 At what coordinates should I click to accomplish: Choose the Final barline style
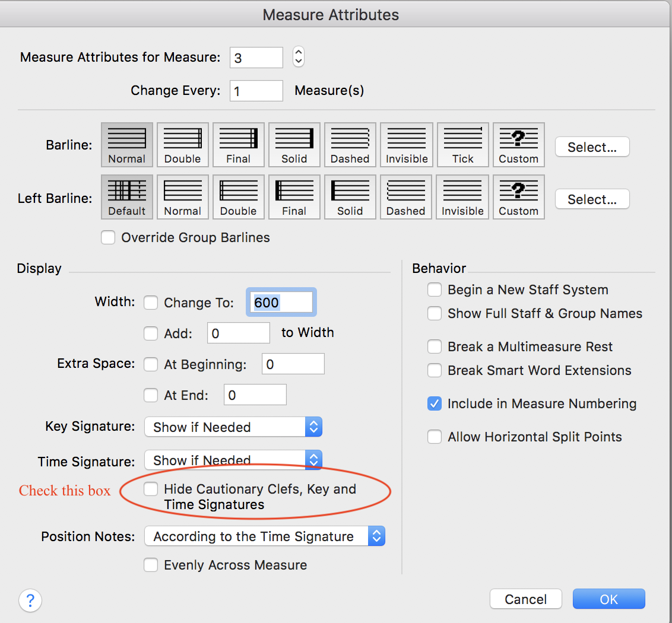pyautogui.click(x=238, y=144)
